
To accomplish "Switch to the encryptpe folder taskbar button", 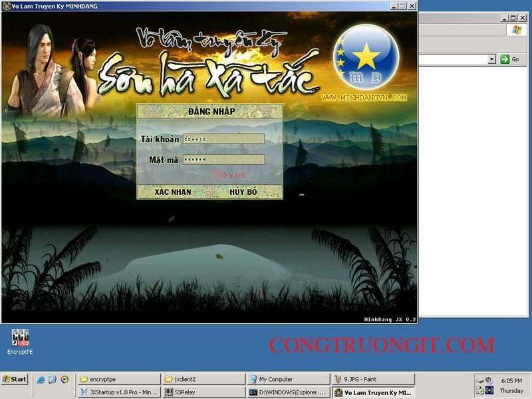I will coord(119,379).
